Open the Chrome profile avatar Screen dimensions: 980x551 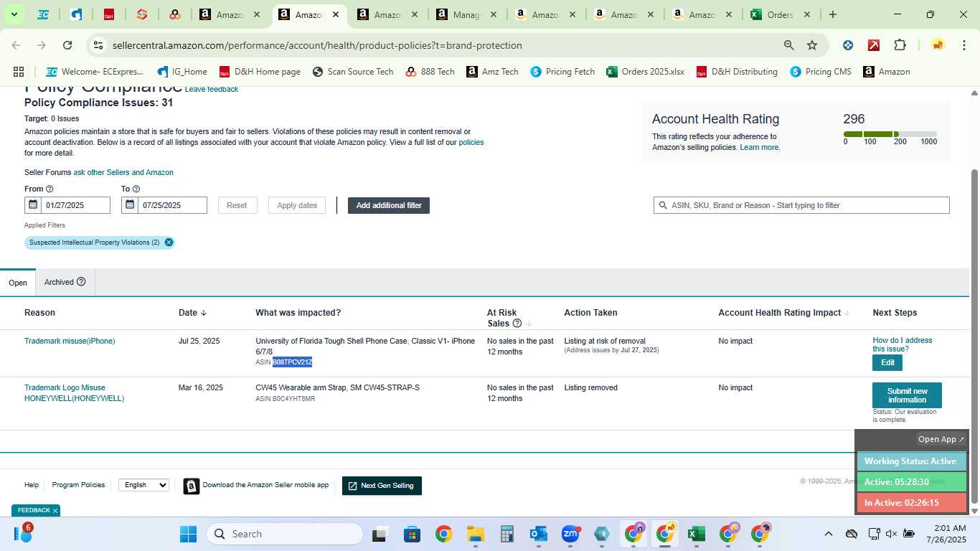tap(938, 45)
